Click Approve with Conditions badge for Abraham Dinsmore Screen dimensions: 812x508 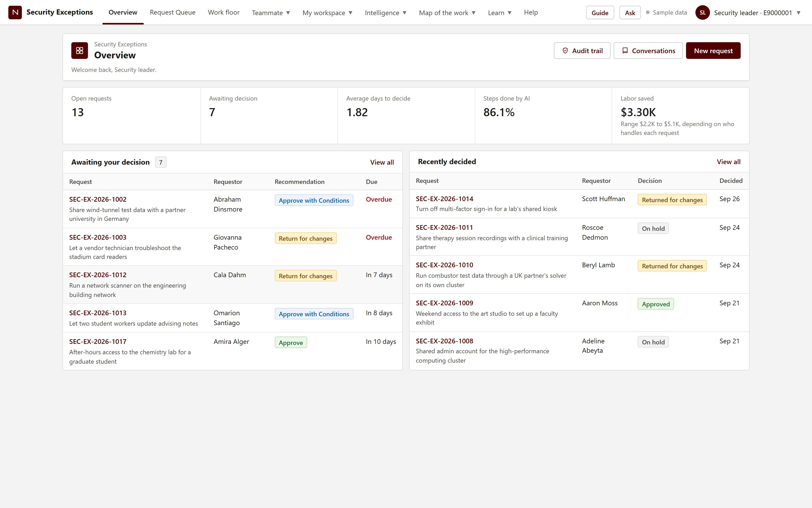pos(314,200)
